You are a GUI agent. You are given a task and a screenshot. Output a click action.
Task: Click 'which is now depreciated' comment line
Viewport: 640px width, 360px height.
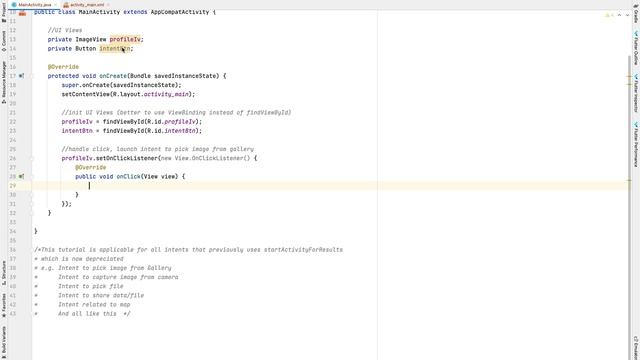82,259
